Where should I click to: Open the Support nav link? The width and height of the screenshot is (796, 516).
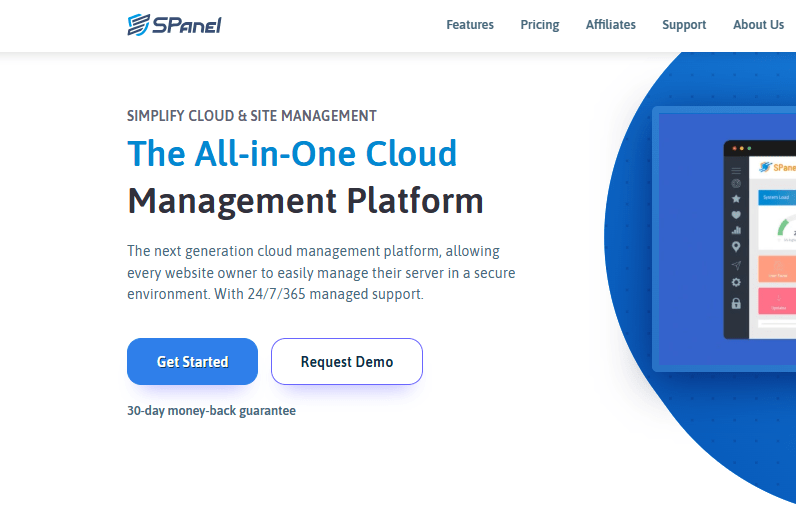684,25
